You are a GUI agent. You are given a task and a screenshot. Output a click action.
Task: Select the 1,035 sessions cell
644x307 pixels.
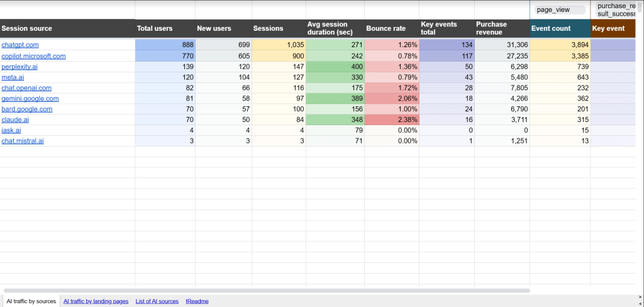(x=279, y=45)
